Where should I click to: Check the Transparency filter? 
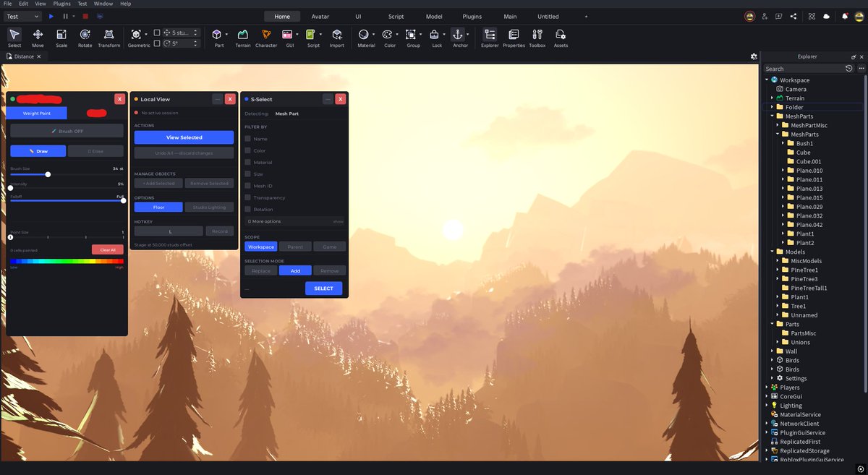pos(247,197)
